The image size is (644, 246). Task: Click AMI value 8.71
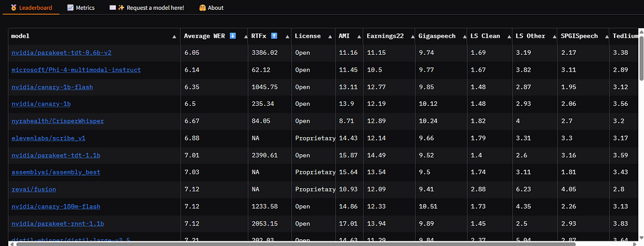pyautogui.click(x=346, y=121)
